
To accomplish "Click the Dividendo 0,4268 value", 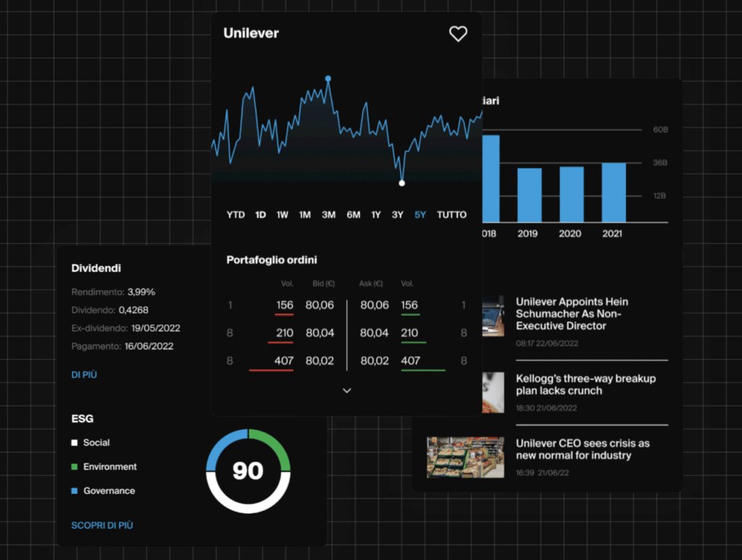I will [x=133, y=310].
